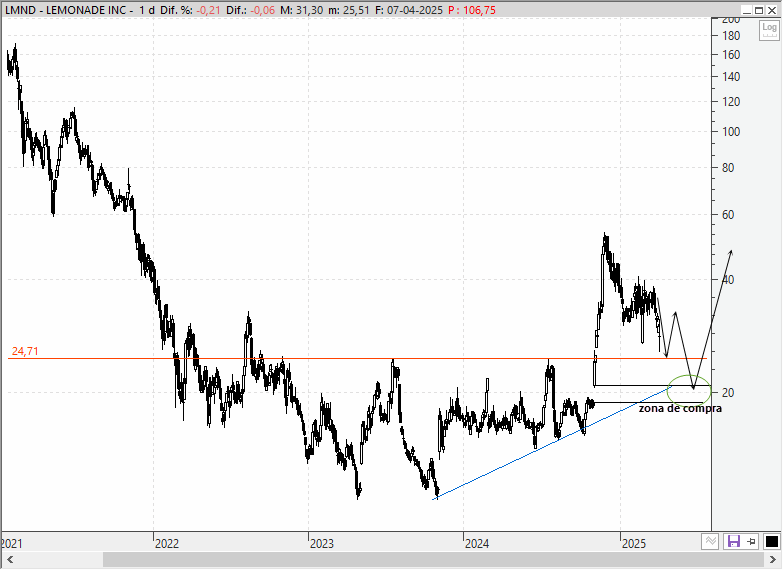Screen dimensions: 783x570
Task: Toggle the Log scale button
Action: click(x=769, y=31)
